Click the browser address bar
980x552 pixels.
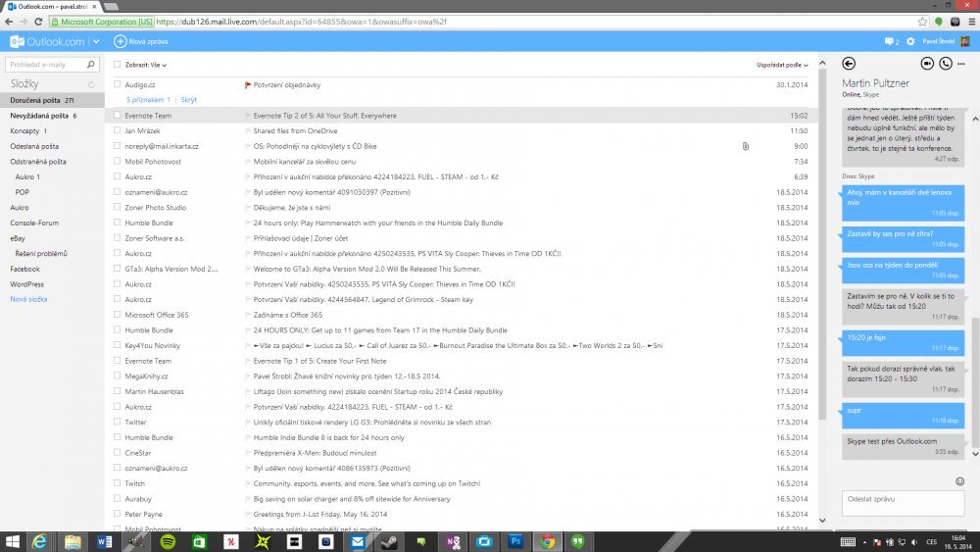coord(481,22)
